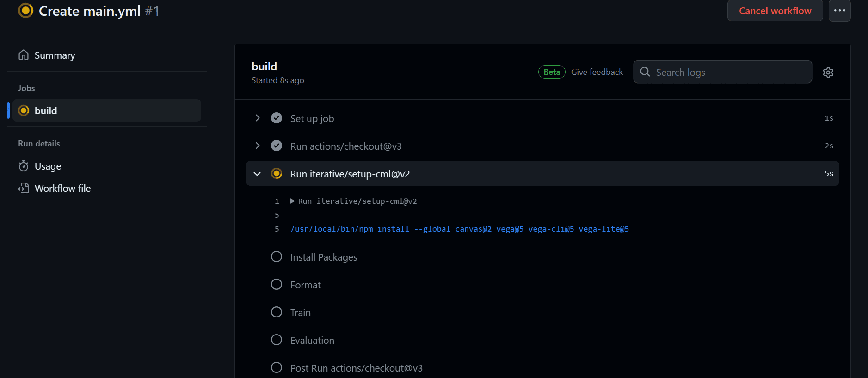Click the magnifier icon in search logs
This screenshot has height=378, width=868.
[645, 72]
